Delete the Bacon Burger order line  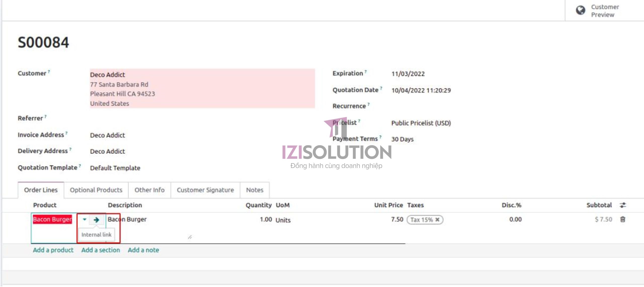(x=623, y=220)
